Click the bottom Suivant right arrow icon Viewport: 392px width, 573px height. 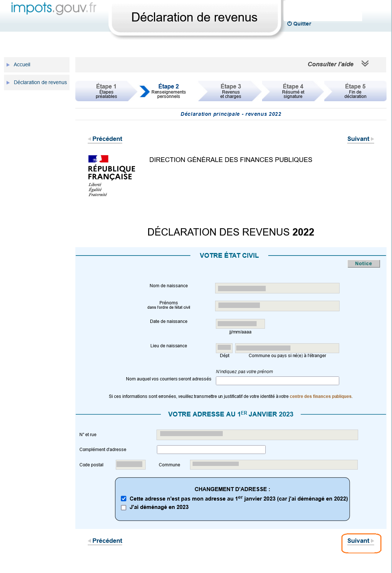[372, 541]
